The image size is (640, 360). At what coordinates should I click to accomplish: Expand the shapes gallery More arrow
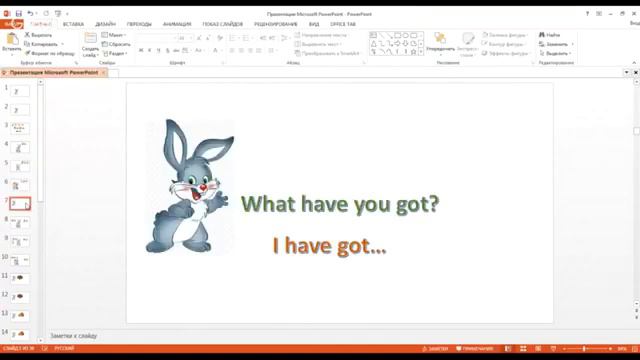point(421,52)
